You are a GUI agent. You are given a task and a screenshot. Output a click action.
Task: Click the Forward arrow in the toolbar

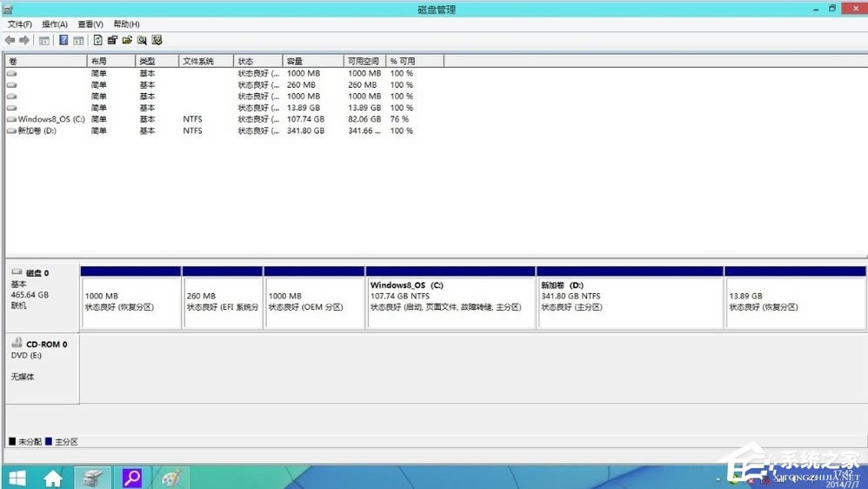[23, 40]
